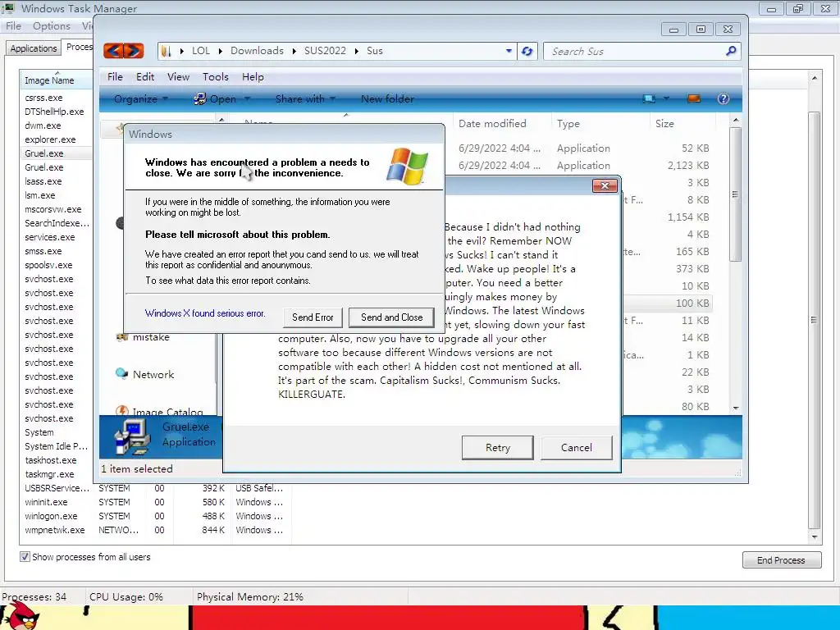This screenshot has height=630, width=840.
Task: Click the mistake item in the navigation pane
Action: click(x=151, y=337)
